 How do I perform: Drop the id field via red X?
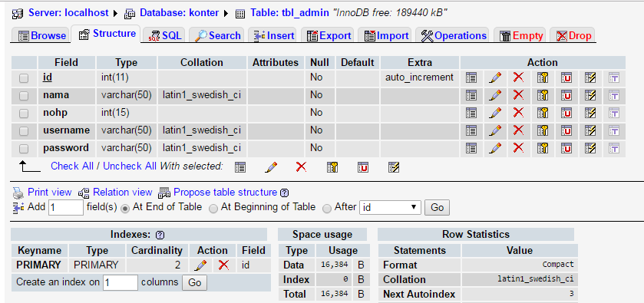pyautogui.click(x=519, y=77)
